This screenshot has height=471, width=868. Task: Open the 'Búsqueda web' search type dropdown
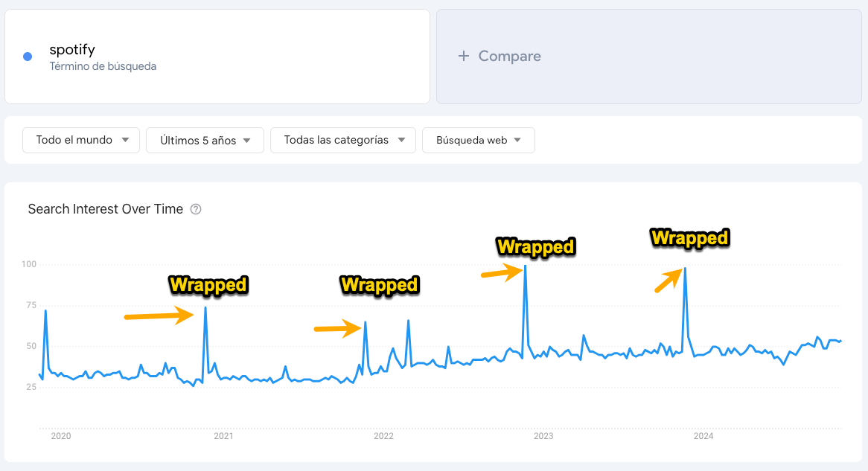point(478,140)
